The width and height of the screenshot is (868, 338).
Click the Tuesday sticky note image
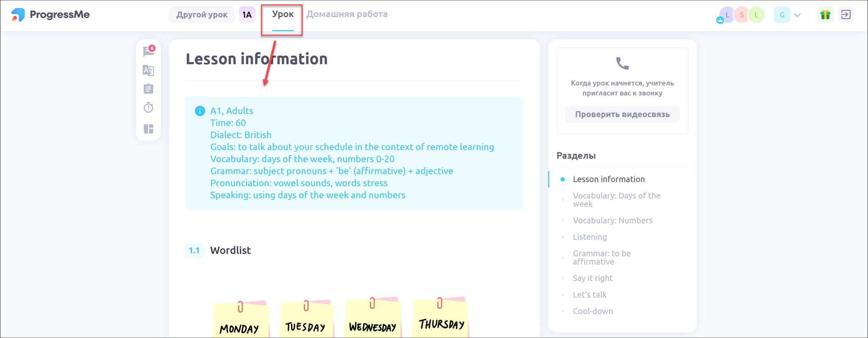tap(307, 319)
